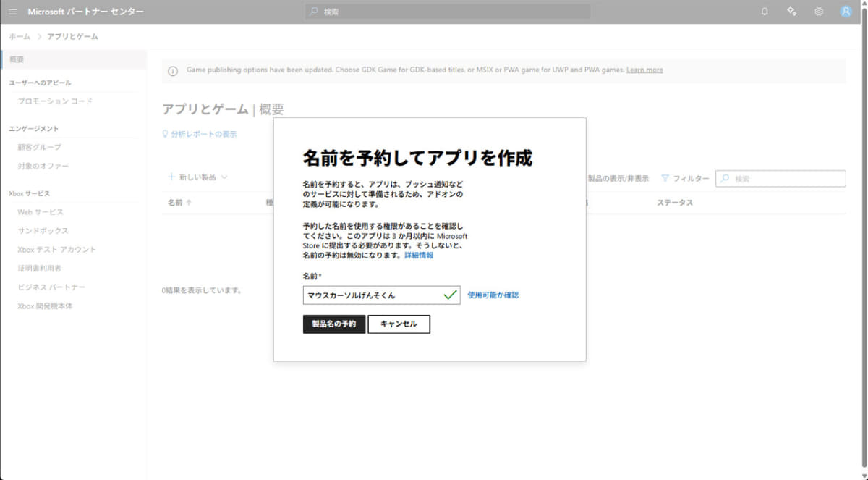Open the user account avatar
Screen dimensions: 868x480
coord(846,12)
